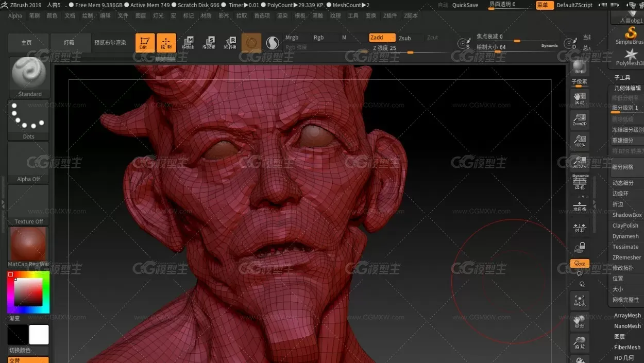644x363 pixels.
Task: Open the Texture Off picker
Action: click(29, 205)
